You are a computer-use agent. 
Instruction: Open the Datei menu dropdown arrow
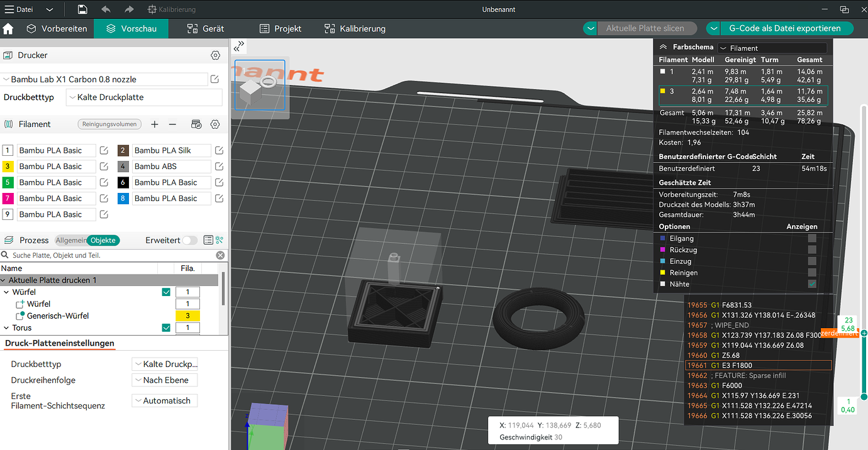[50, 9]
